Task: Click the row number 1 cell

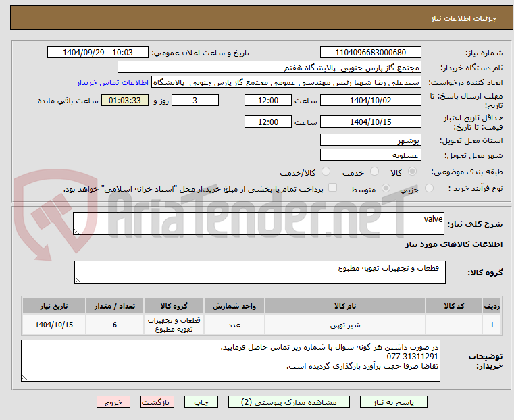Action: click(x=492, y=325)
